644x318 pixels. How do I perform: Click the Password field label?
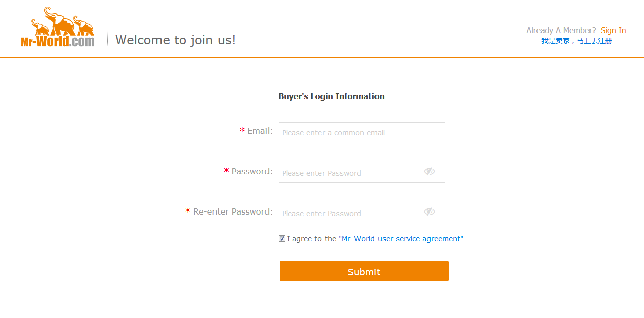(x=252, y=172)
